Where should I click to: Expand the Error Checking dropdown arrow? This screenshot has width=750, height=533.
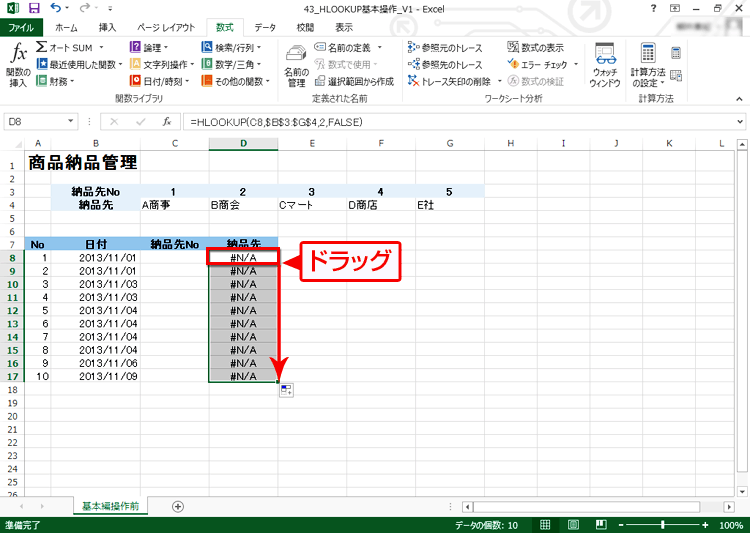click(575, 64)
